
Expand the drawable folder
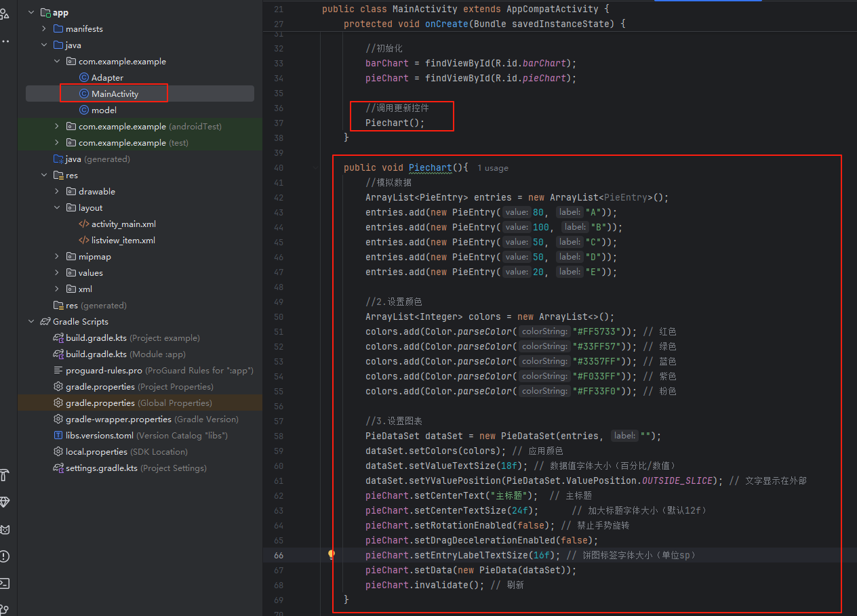click(x=55, y=191)
